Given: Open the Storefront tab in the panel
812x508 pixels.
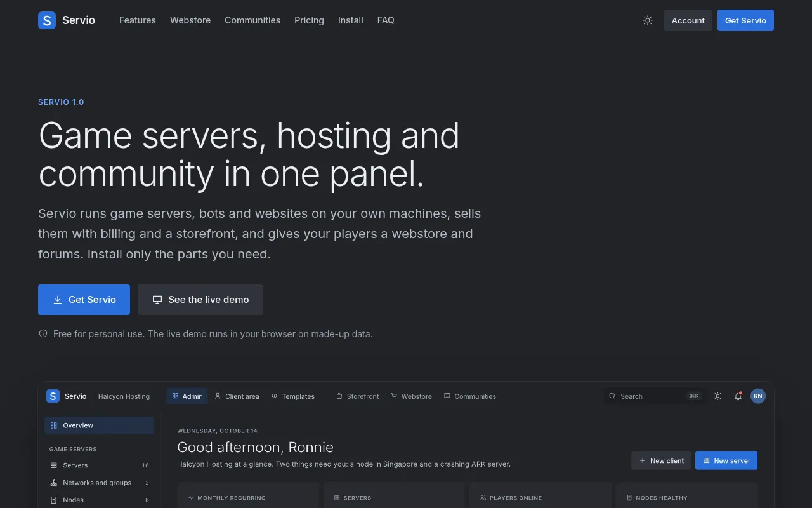Looking at the screenshot, I should [x=358, y=396].
